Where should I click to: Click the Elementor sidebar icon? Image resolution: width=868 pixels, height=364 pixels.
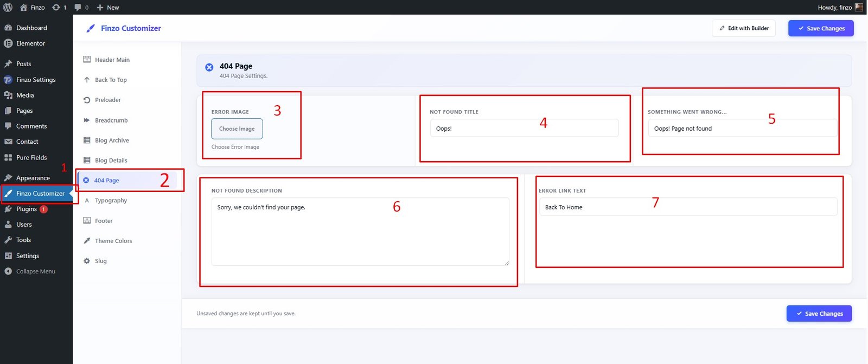[x=8, y=43]
